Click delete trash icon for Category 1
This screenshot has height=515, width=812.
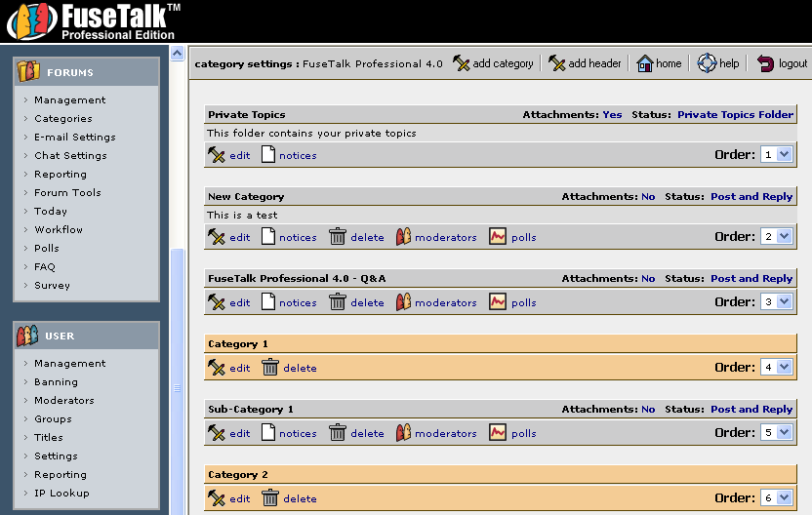[x=269, y=368]
